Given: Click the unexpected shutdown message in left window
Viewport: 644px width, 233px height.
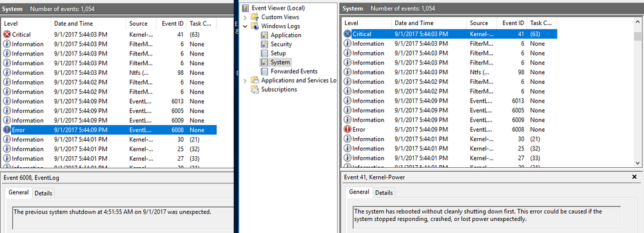Looking at the screenshot, I should 112,212.
